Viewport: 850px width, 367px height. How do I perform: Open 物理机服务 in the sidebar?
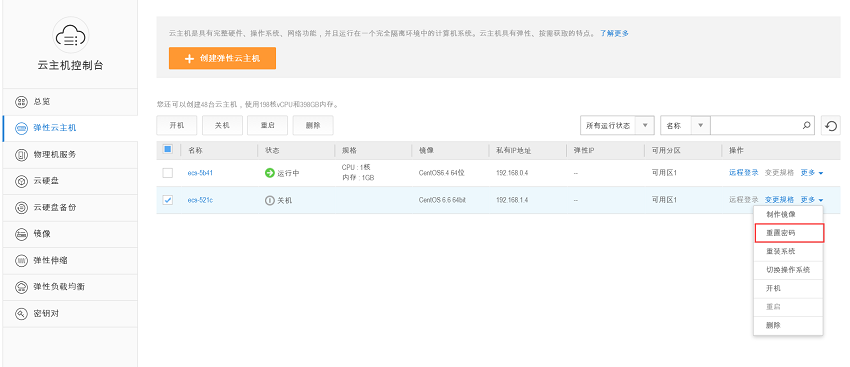pyautogui.click(x=69, y=154)
